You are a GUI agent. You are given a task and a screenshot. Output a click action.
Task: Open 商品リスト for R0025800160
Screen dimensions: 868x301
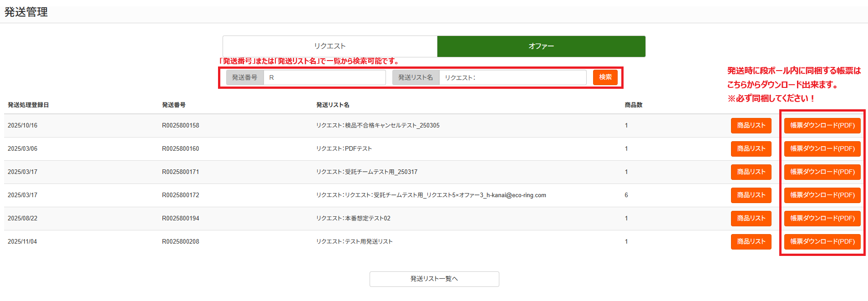coord(751,149)
